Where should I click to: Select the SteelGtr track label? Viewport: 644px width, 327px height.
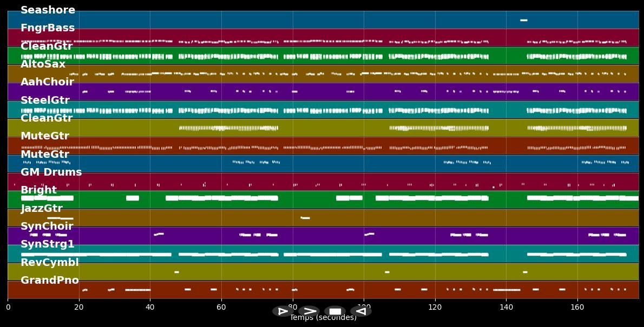pyautogui.click(x=45, y=99)
